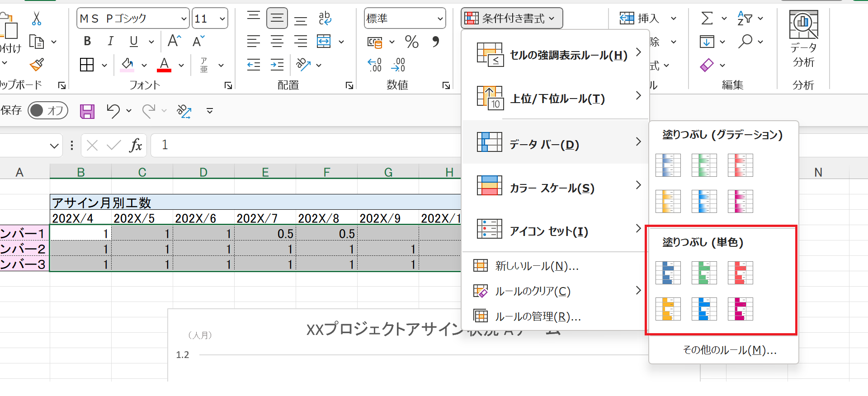Toggle underline formatting

[133, 41]
